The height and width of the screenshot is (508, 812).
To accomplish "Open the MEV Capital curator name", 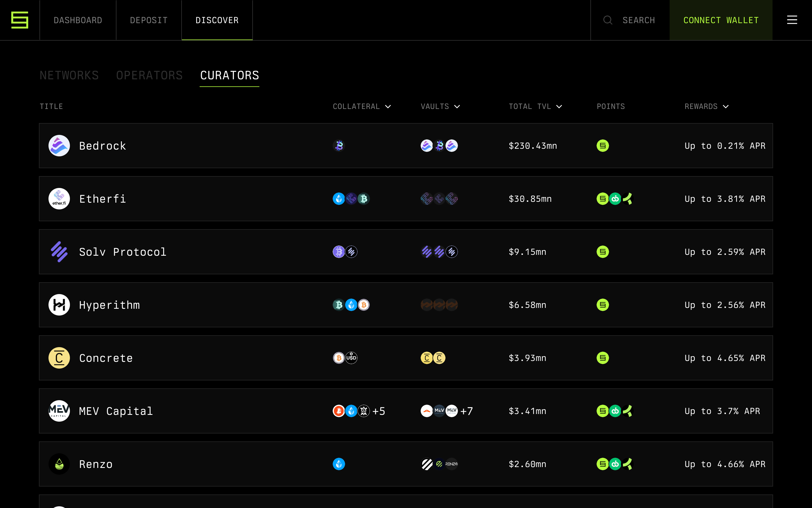I will click(116, 411).
